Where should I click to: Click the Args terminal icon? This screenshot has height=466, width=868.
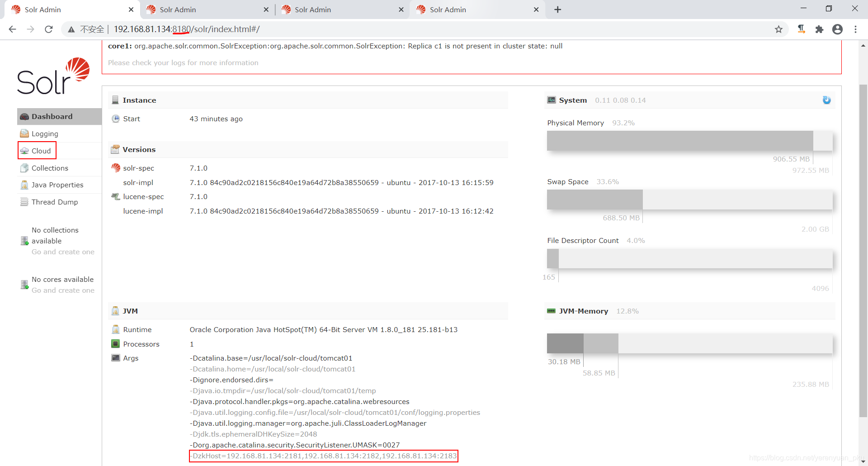point(115,358)
